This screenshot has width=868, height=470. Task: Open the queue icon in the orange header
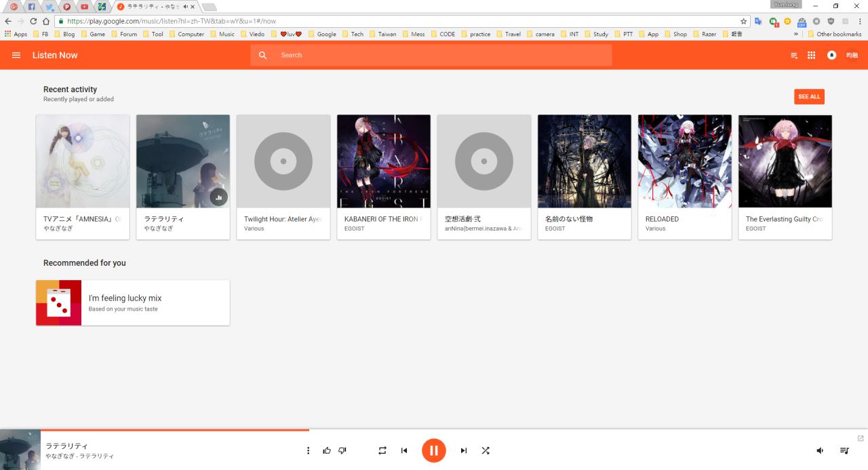pos(794,56)
